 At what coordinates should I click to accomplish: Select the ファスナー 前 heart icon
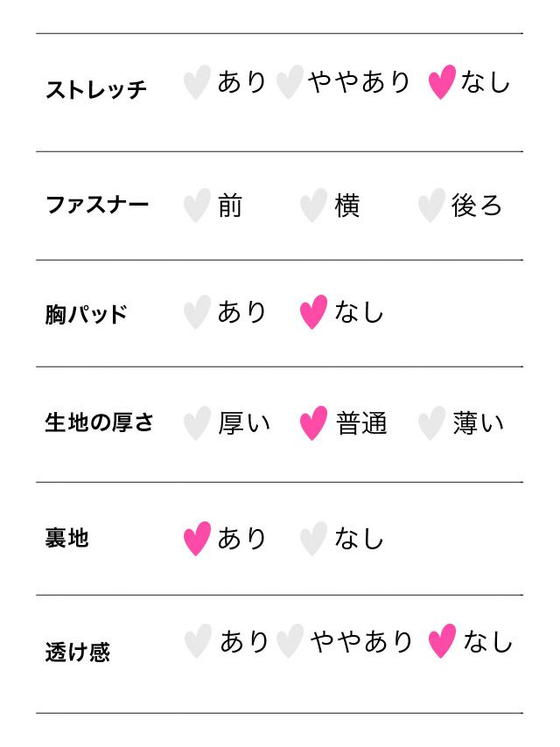coord(197,206)
